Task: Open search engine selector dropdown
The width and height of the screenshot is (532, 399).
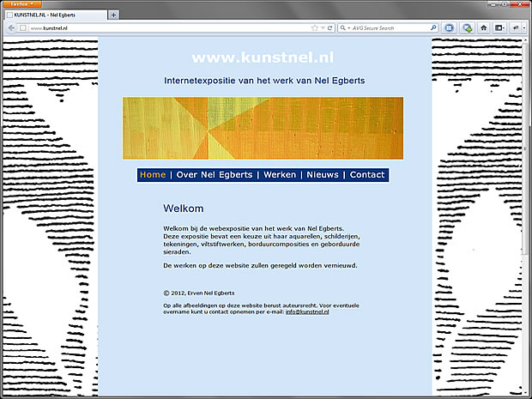Action: tap(345, 27)
